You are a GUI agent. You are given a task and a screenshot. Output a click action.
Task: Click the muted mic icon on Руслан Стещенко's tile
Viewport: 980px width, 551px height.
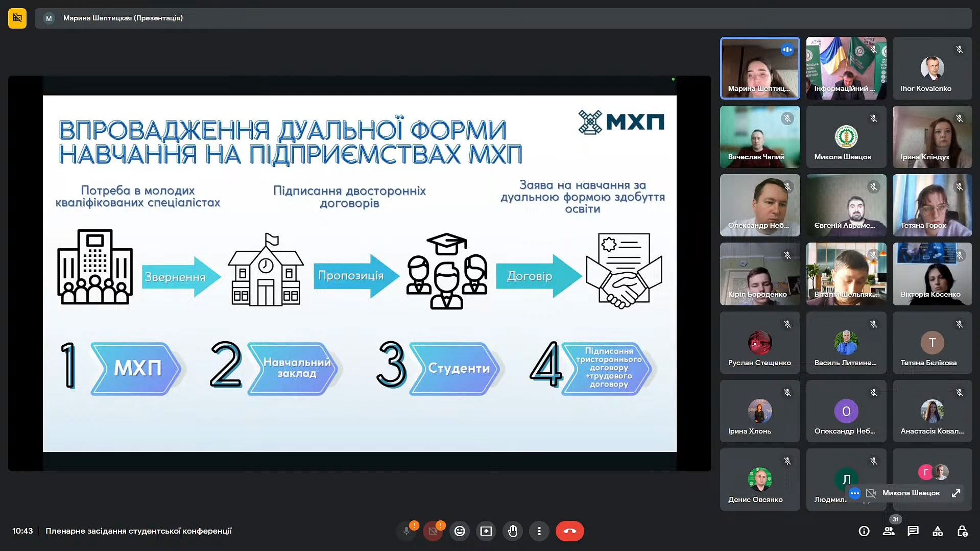pos(787,324)
